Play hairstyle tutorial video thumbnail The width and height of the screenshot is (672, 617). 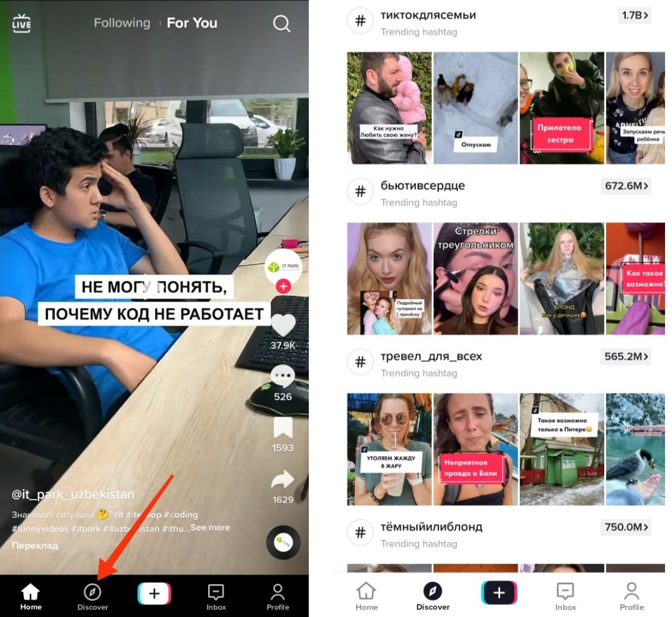pos(389,278)
